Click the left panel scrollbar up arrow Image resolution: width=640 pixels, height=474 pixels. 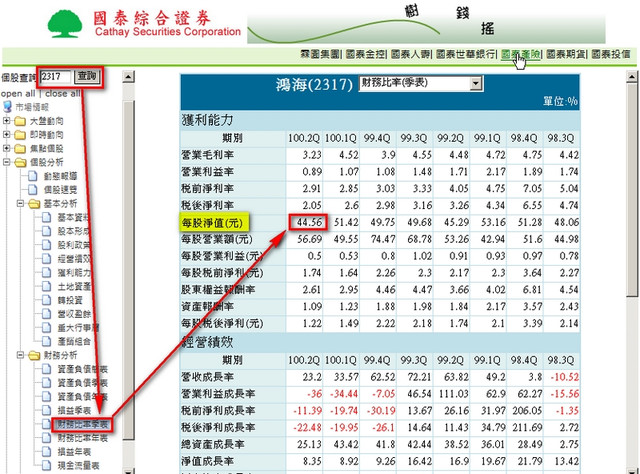(129, 76)
